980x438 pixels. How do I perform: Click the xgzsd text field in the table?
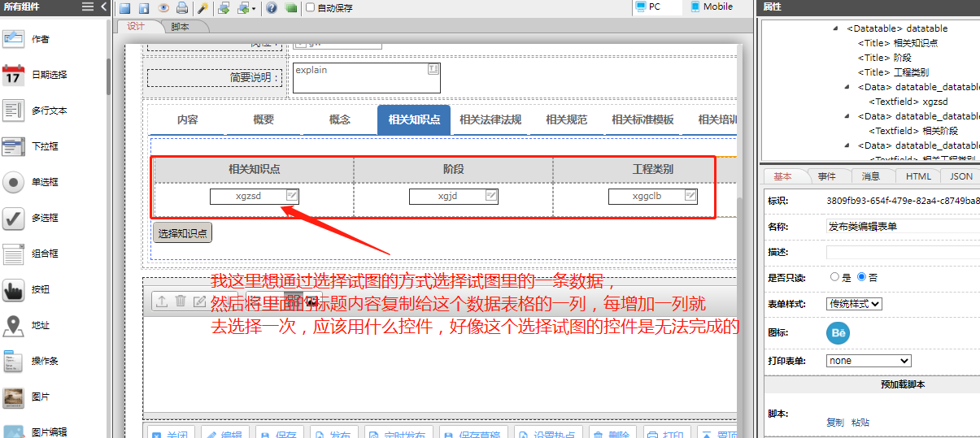coord(255,196)
